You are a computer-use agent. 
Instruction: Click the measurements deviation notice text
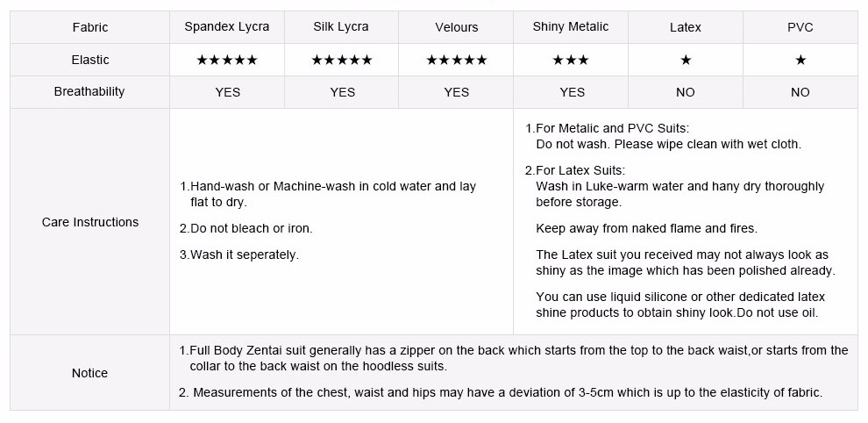click(x=501, y=393)
